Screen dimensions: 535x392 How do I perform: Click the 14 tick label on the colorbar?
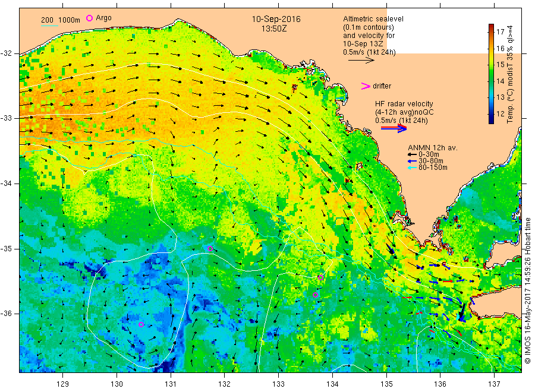500,81
